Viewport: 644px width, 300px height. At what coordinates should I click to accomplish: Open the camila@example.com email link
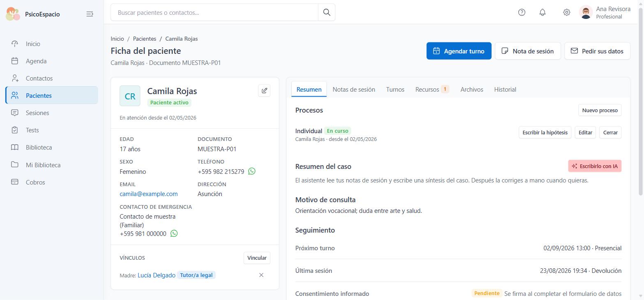pyautogui.click(x=149, y=194)
